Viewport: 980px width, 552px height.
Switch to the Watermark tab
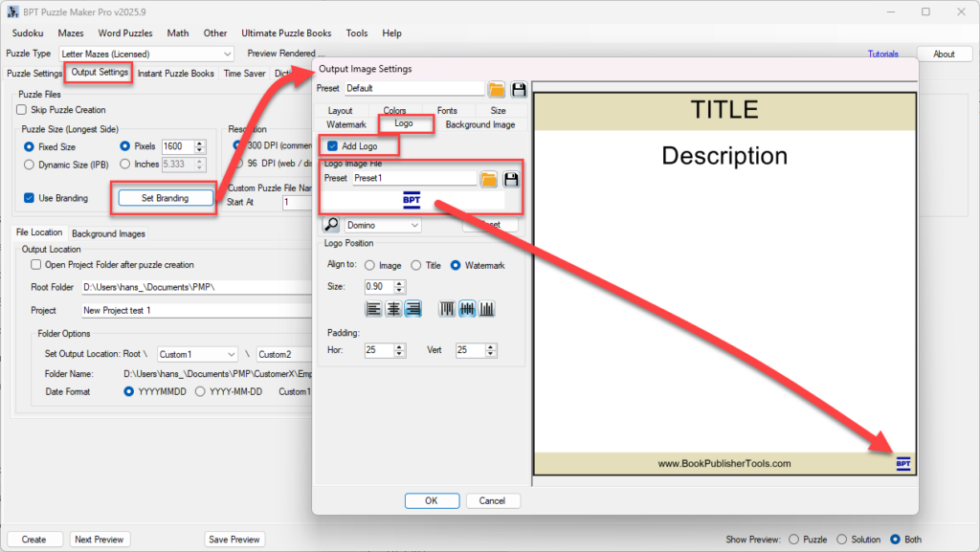tap(345, 124)
